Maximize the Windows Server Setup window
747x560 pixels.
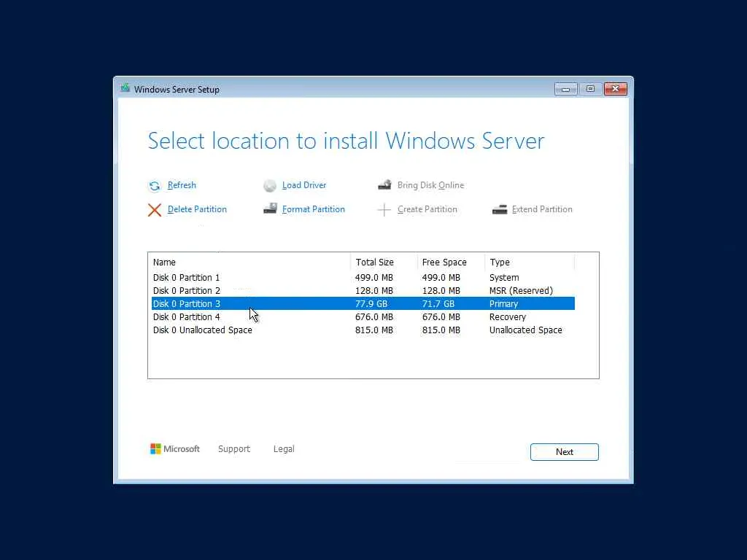coord(590,89)
